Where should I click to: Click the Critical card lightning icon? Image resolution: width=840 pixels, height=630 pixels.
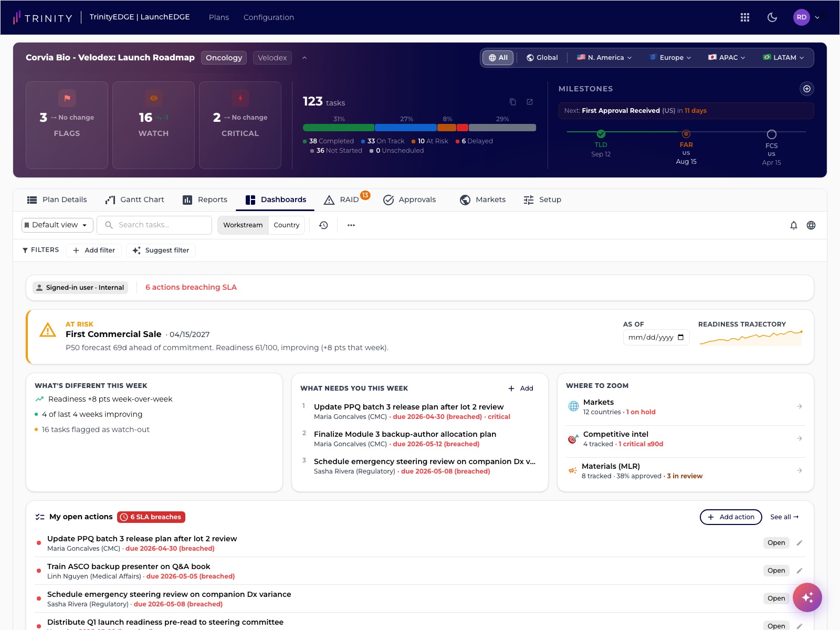(x=240, y=98)
